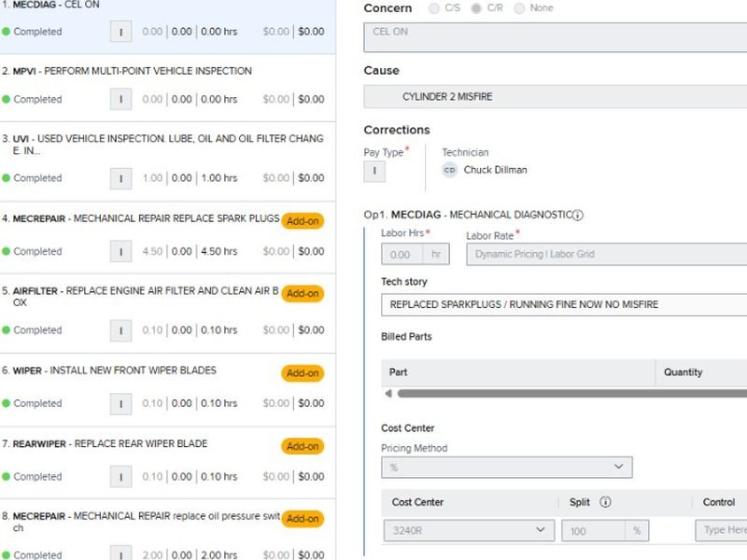Click Completed status dot for UVI
Screen dimensions: 747x560
click(x=7, y=177)
